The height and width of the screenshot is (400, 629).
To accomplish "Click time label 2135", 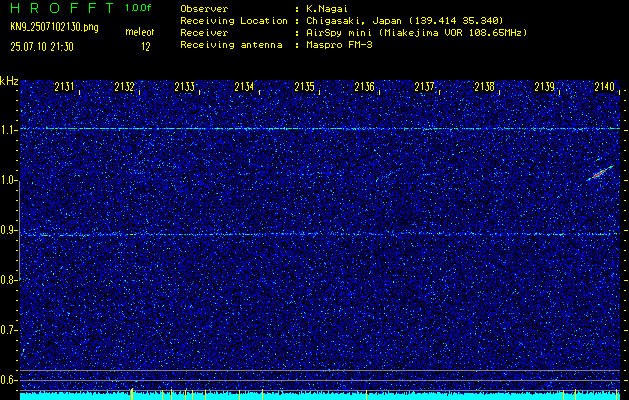I will pos(304,87).
